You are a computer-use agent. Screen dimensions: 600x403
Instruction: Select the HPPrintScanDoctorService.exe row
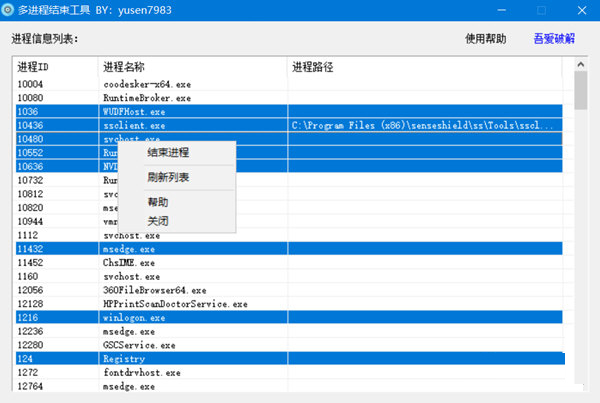[168, 303]
